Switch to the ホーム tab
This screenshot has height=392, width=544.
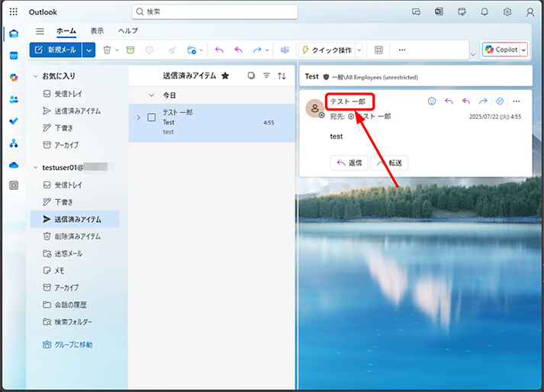tap(66, 31)
